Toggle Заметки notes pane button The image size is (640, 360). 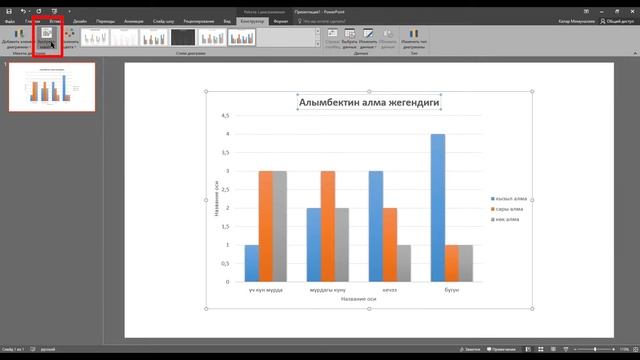point(470,349)
